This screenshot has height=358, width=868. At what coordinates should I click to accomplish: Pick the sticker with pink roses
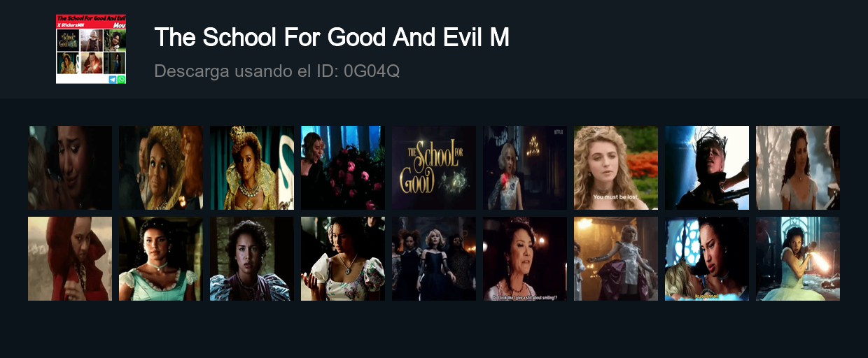click(x=343, y=168)
